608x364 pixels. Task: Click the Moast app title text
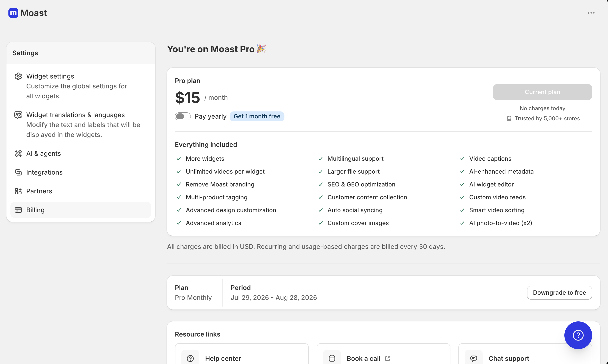click(34, 13)
